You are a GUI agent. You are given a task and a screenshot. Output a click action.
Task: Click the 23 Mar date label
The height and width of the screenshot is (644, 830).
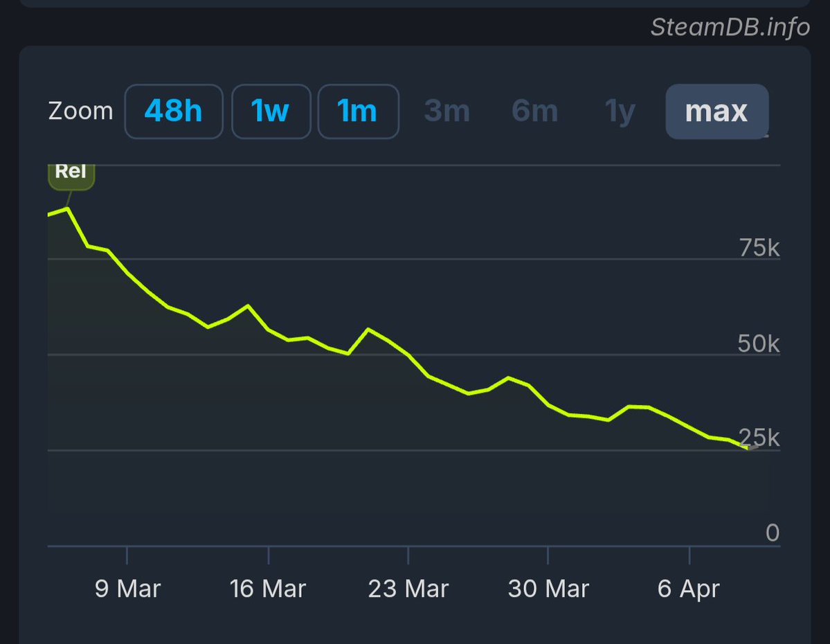tap(409, 589)
